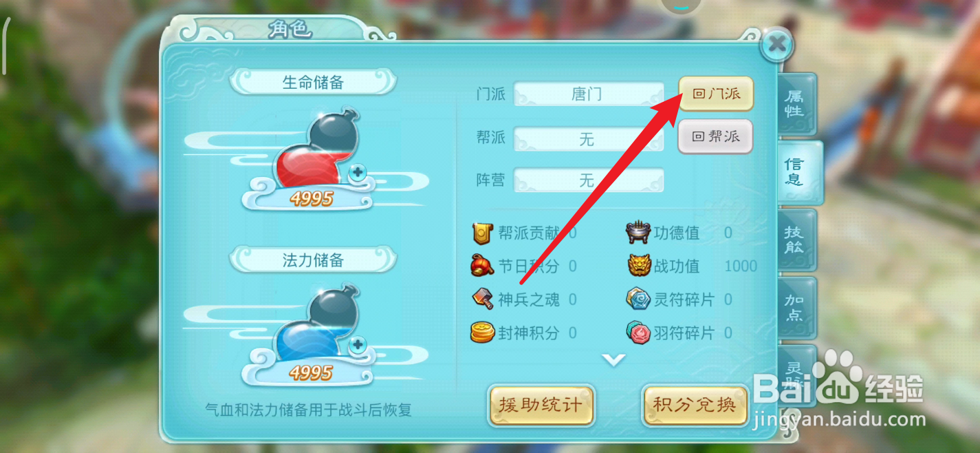Image resolution: width=980 pixels, height=453 pixels.
Task: Open the 加点 tab
Action: (x=796, y=307)
